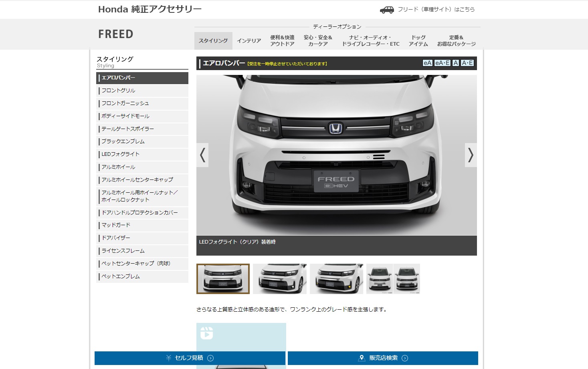This screenshot has width=588, height=369.
Task: Switch to the ドッグアイテム tab
Action: (x=418, y=41)
